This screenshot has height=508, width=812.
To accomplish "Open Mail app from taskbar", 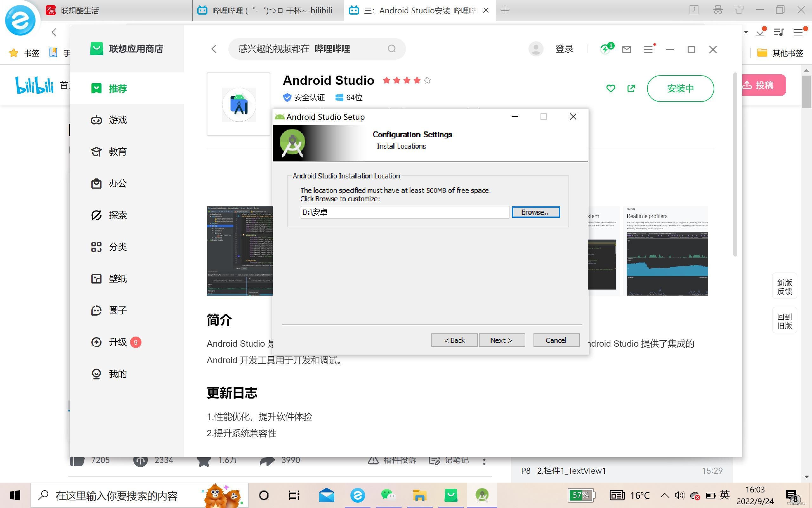I will point(326,495).
